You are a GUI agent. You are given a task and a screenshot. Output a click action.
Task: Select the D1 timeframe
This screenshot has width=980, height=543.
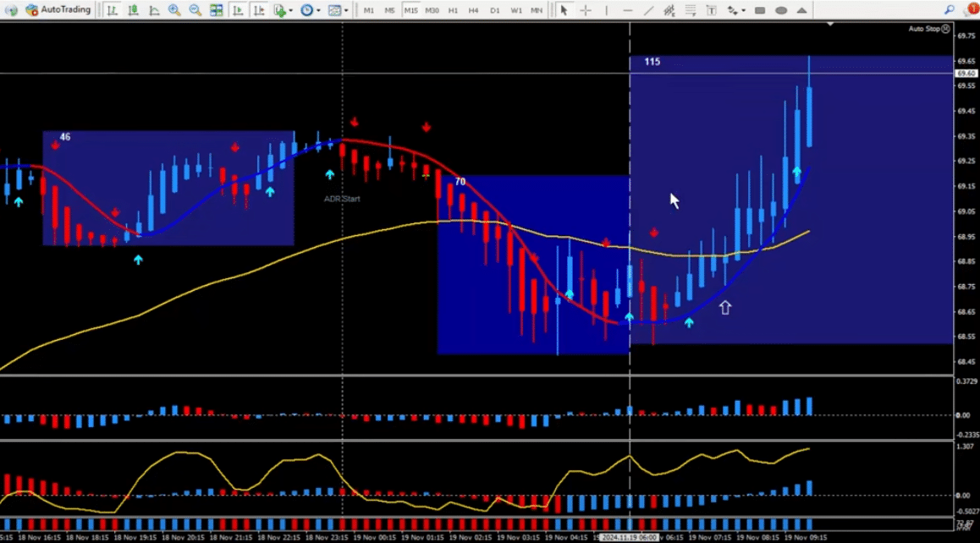pyautogui.click(x=495, y=10)
